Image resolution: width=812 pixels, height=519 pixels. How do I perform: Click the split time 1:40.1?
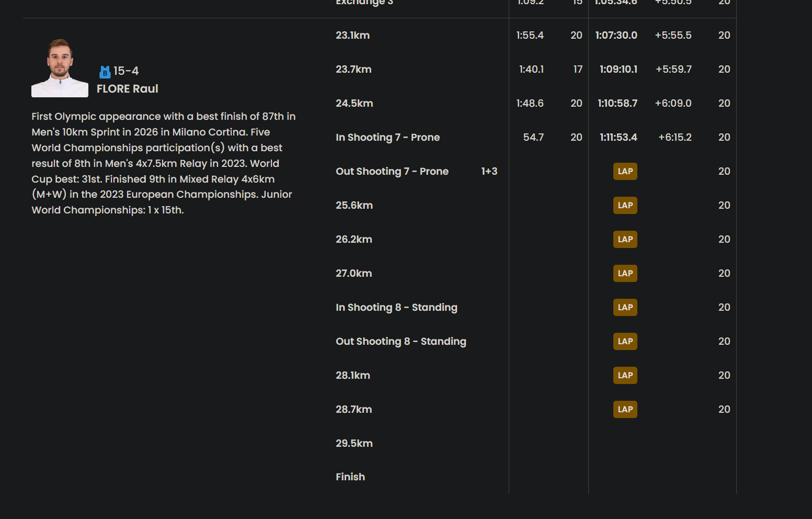tap(532, 70)
